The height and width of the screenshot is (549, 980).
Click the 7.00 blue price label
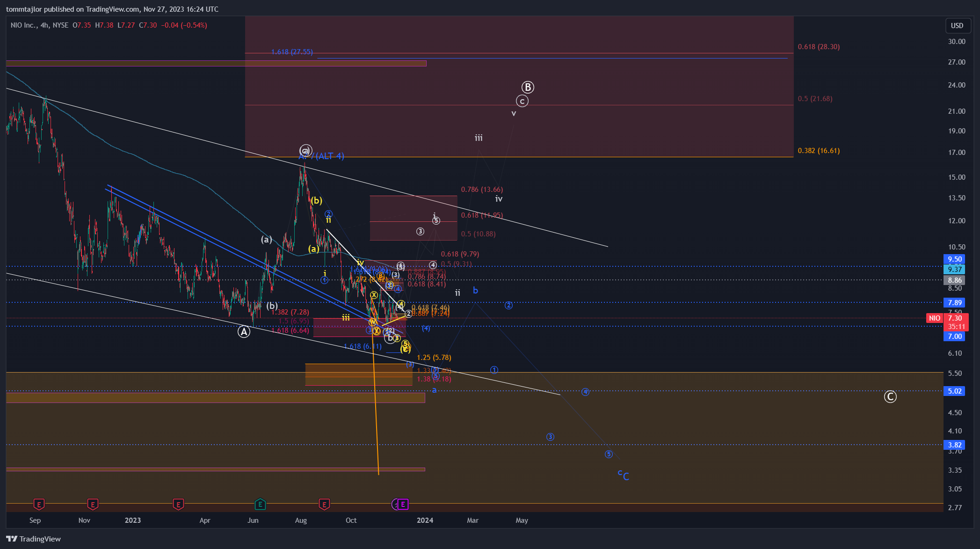pos(954,336)
